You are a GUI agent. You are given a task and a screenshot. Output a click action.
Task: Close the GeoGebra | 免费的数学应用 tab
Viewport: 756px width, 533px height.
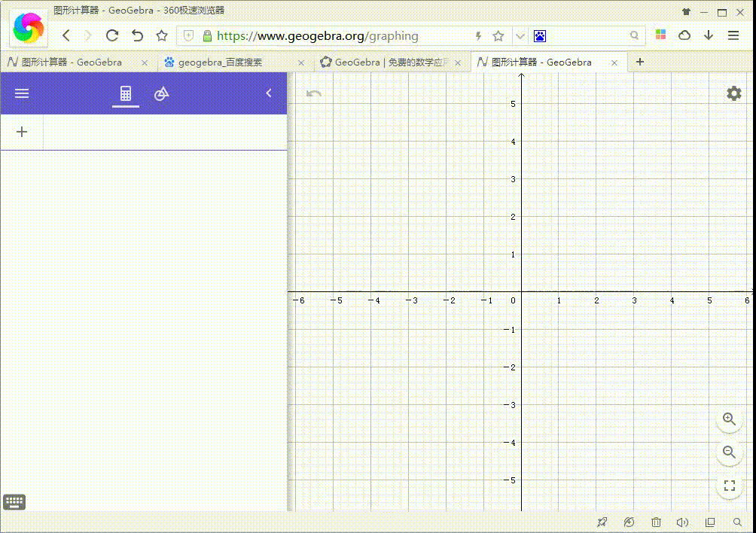click(x=458, y=62)
